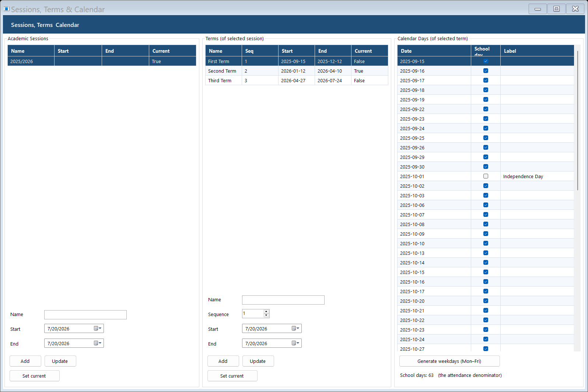Click the app icon in the title bar

click(x=6, y=9)
